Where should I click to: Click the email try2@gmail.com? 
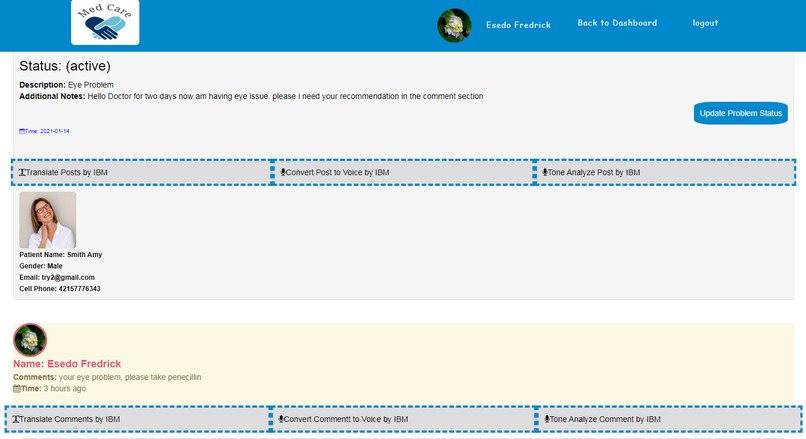pos(68,277)
